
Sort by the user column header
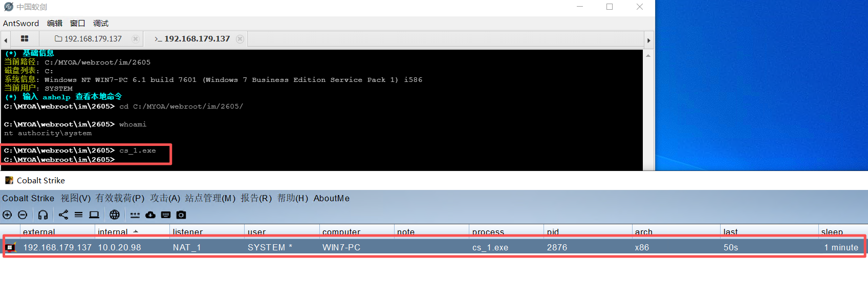(282, 231)
